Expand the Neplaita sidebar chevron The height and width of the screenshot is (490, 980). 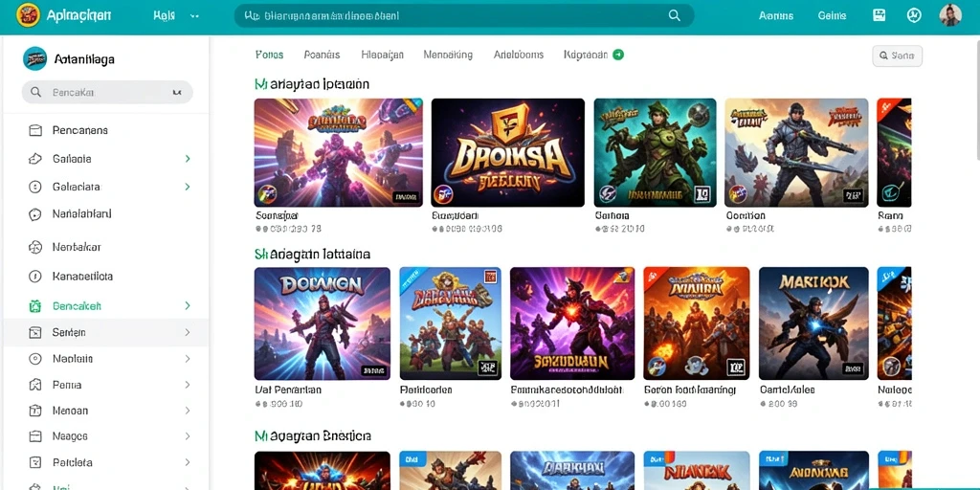tap(187, 359)
